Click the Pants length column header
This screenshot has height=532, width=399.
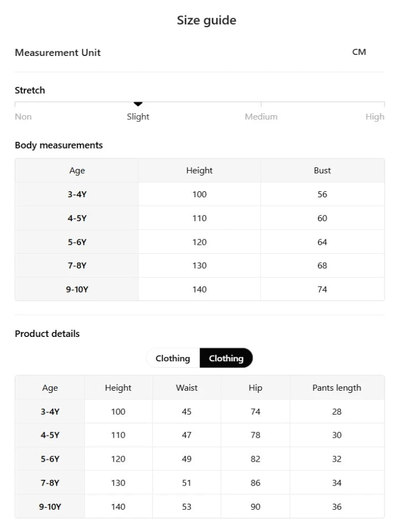[337, 387]
